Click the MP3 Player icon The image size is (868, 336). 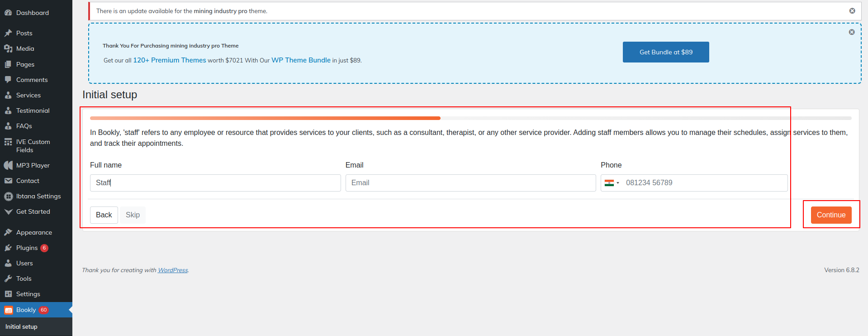coord(8,165)
